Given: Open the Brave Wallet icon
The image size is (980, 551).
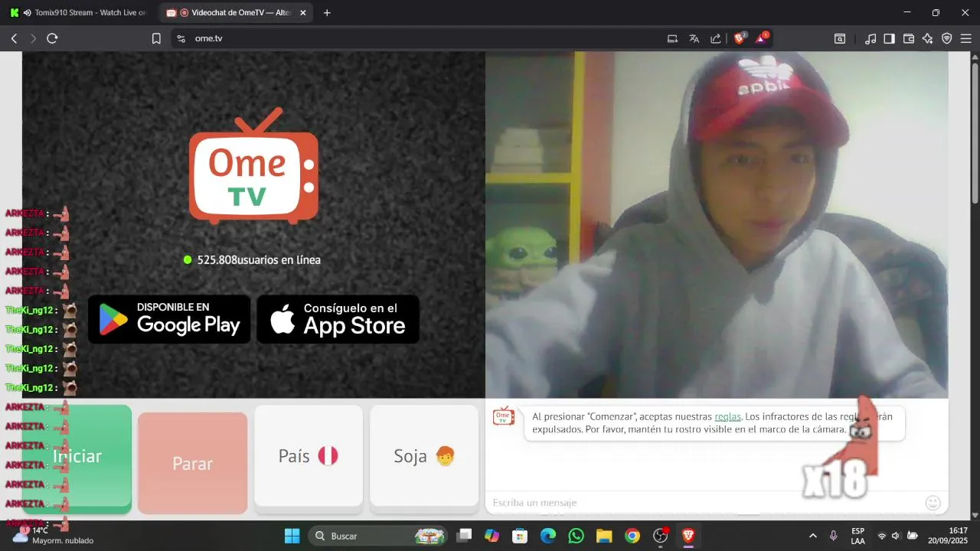Looking at the screenshot, I should pos(909,38).
